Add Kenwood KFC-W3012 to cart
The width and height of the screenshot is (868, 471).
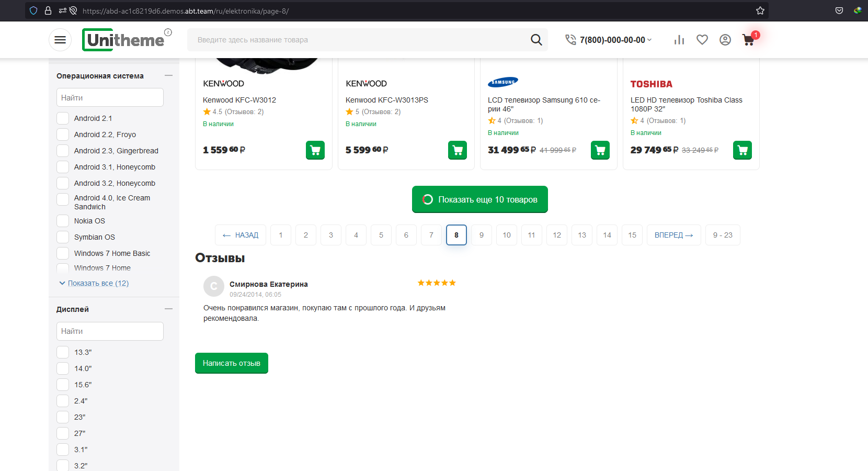pyautogui.click(x=315, y=150)
